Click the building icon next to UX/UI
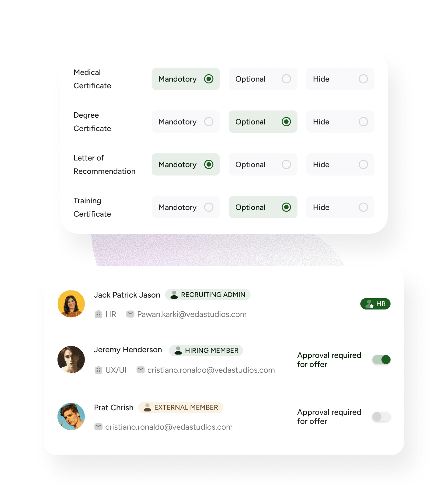 click(x=98, y=370)
